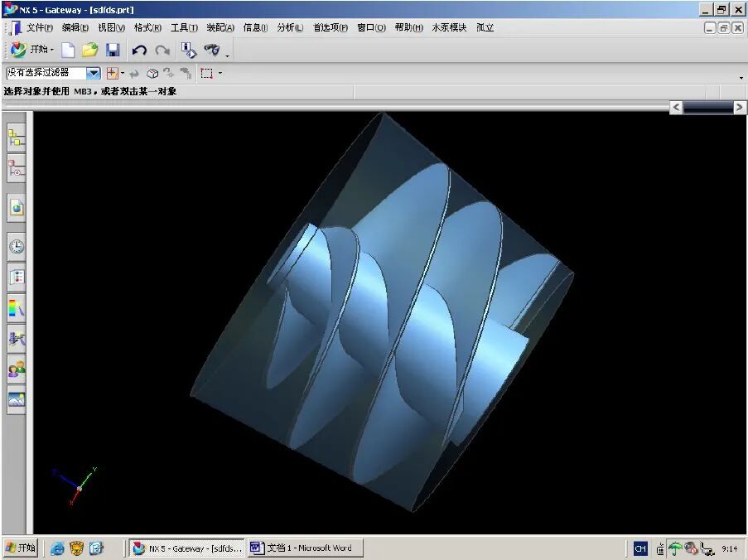Click the tiger head quick launch icon
The height and width of the screenshot is (560, 748).
(x=76, y=548)
